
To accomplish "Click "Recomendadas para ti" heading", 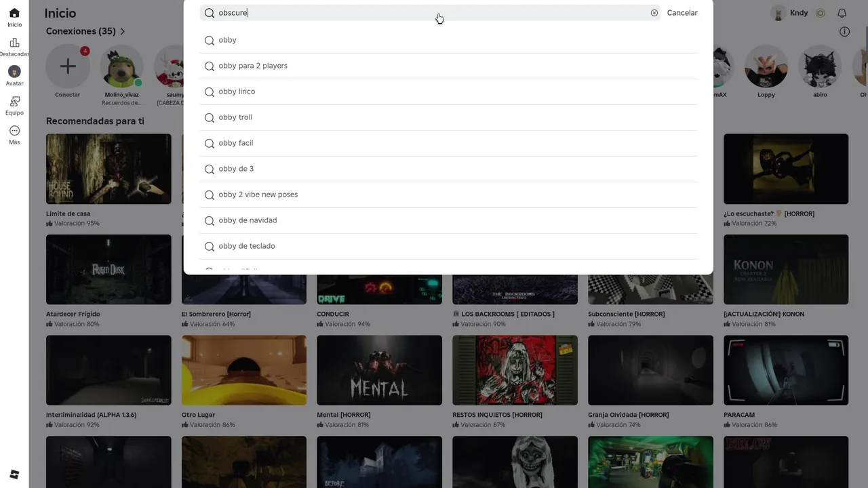I will click(x=95, y=121).
